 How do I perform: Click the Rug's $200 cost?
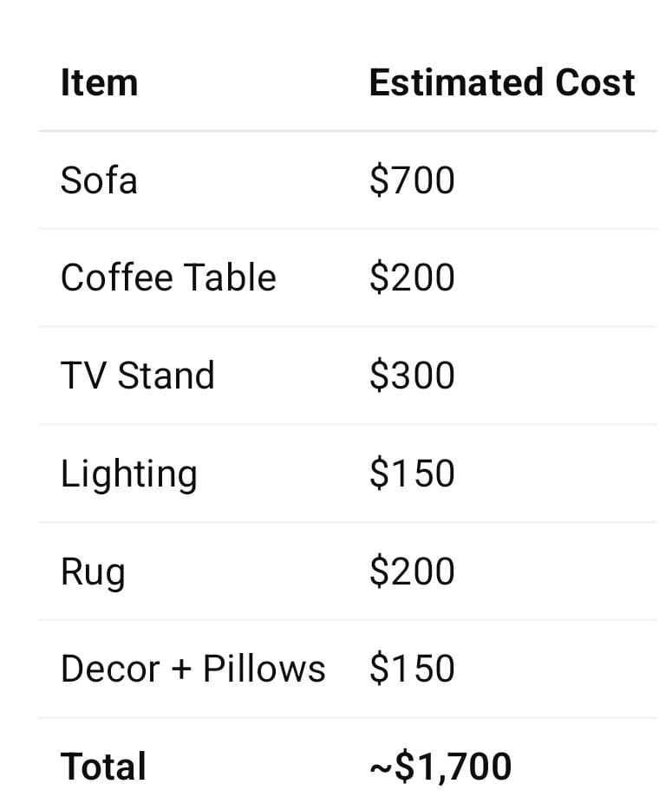tap(412, 572)
